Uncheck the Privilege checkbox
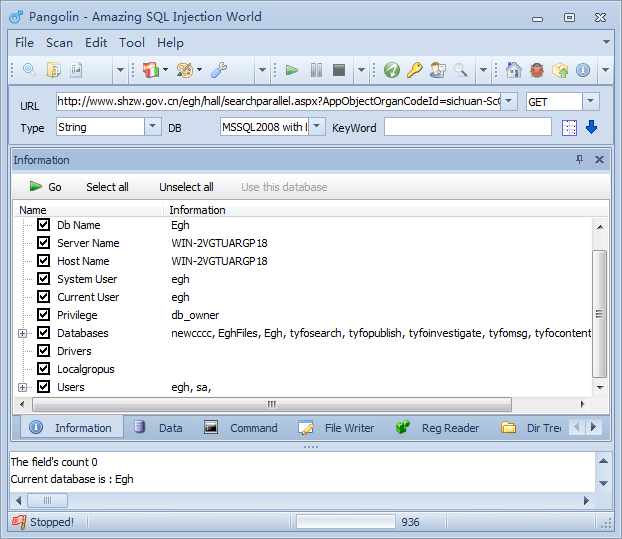Viewport: 622px width, 539px height. [x=43, y=315]
